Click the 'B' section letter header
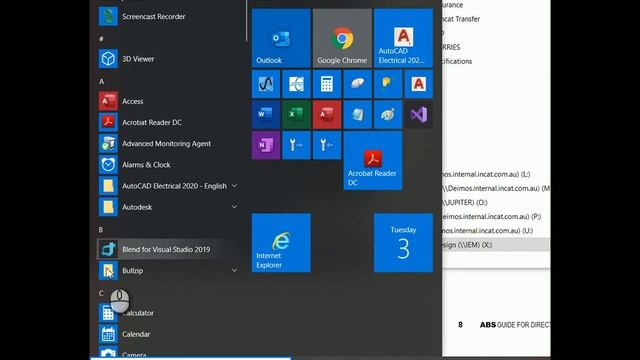Image resolution: width=640 pixels, height=360 pixels. click(101, 230)
